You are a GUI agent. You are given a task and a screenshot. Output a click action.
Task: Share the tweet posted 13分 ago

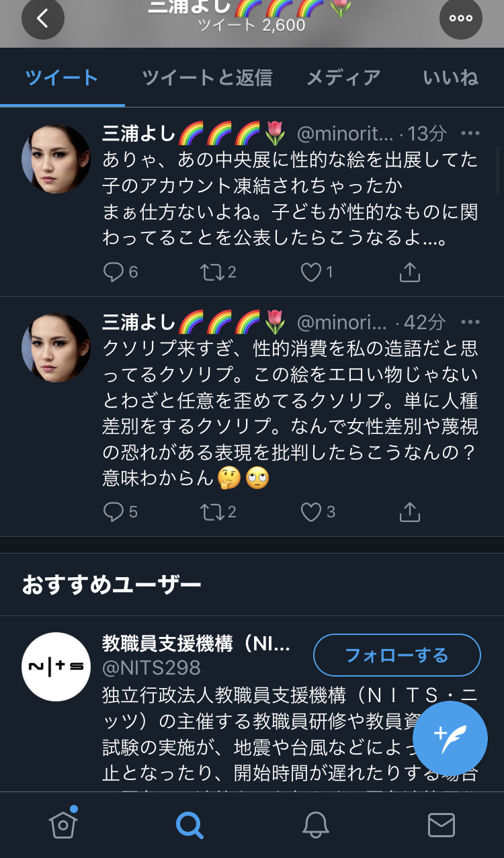tap(409, 271)
